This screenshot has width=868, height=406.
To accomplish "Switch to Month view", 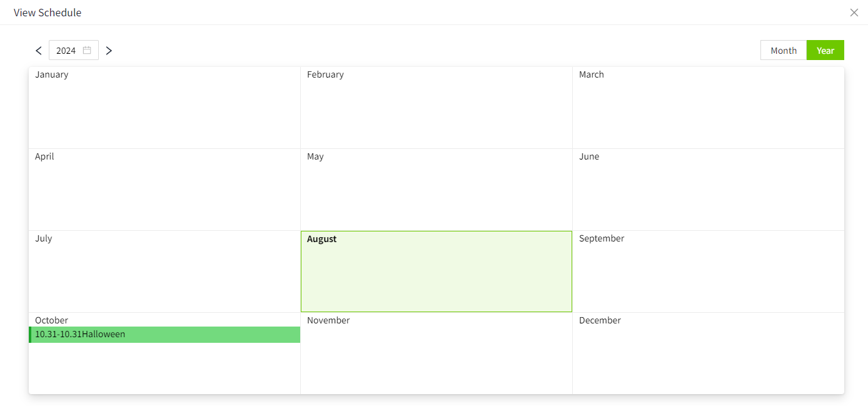I will click(783, 51).
